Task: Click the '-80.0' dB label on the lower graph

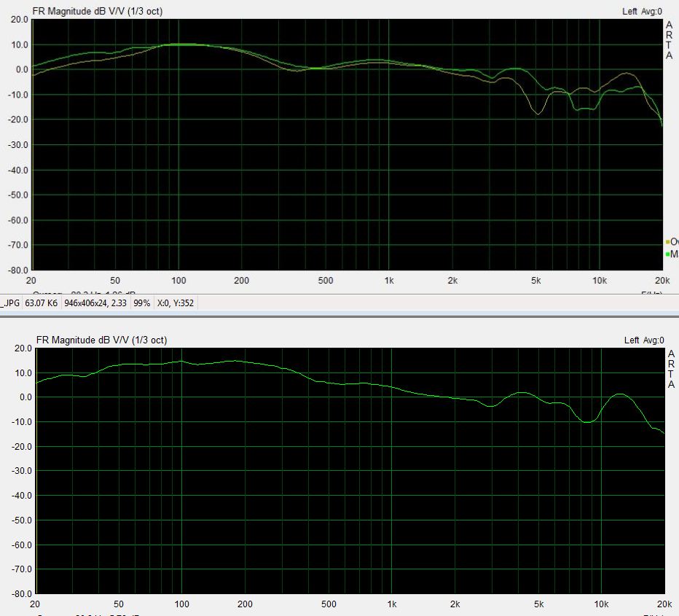Action: (x=22, y=594)
